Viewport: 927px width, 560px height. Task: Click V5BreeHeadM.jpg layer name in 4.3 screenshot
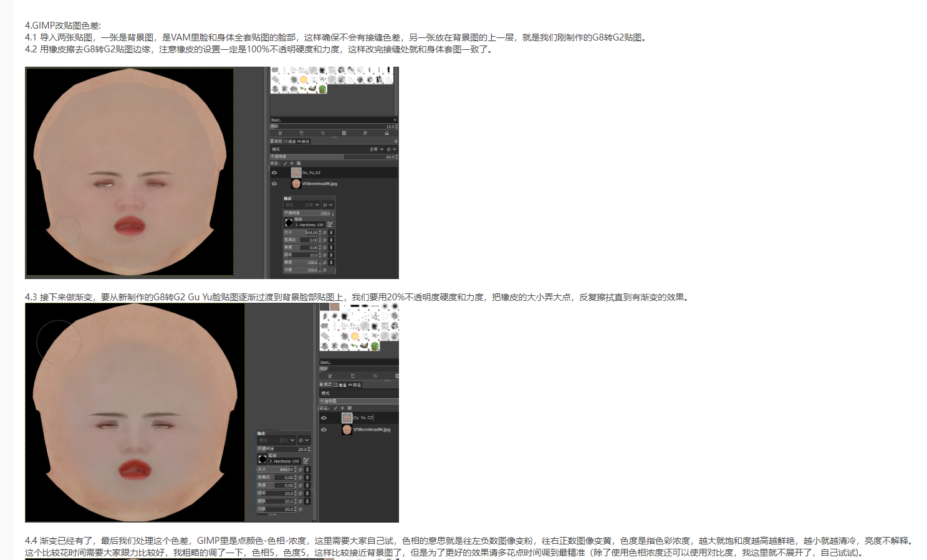coord(372,430)
